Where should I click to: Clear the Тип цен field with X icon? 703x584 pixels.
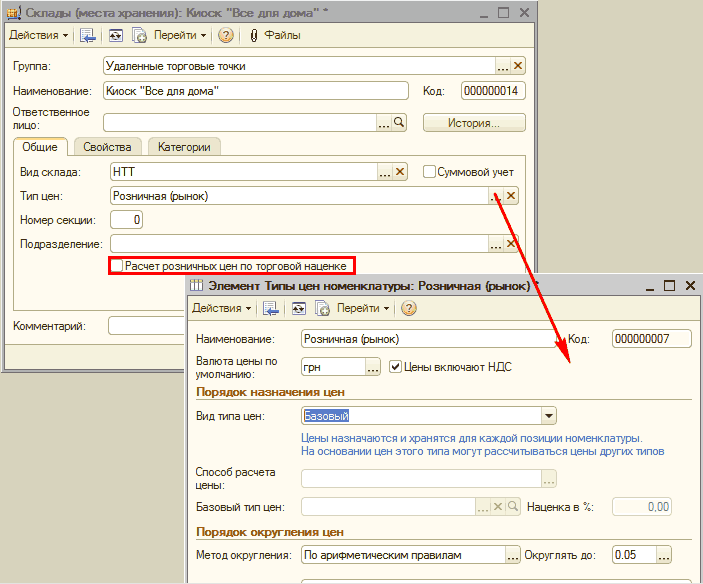pos(512,196)
